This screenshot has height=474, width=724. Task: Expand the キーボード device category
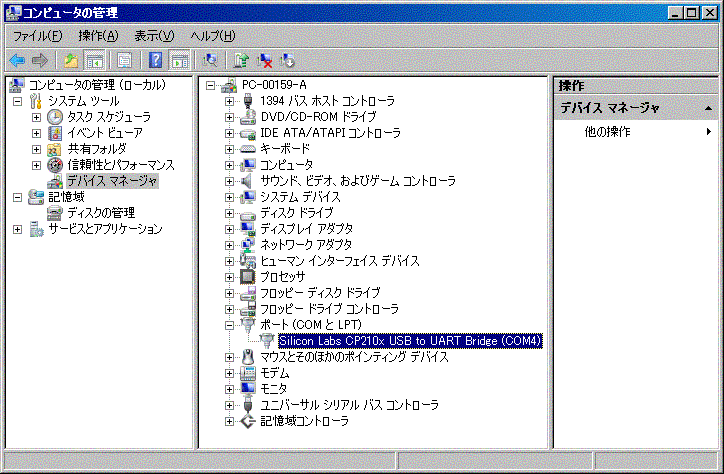tap(230, 148)
